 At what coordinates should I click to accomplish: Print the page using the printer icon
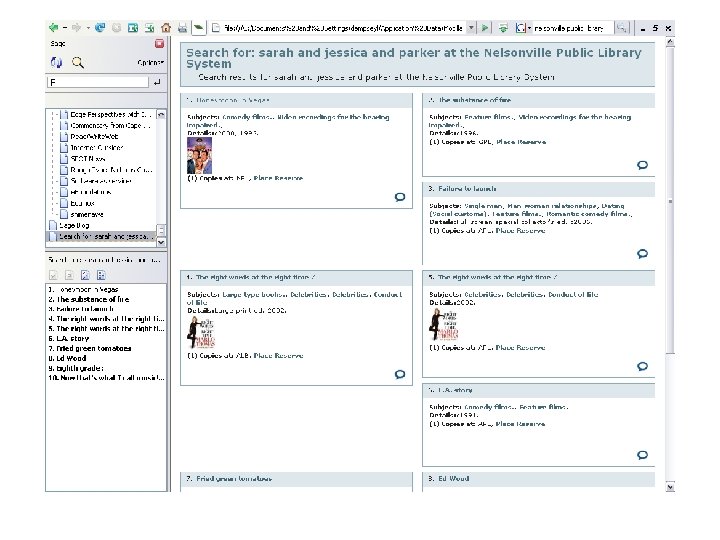tap(182, 28)
